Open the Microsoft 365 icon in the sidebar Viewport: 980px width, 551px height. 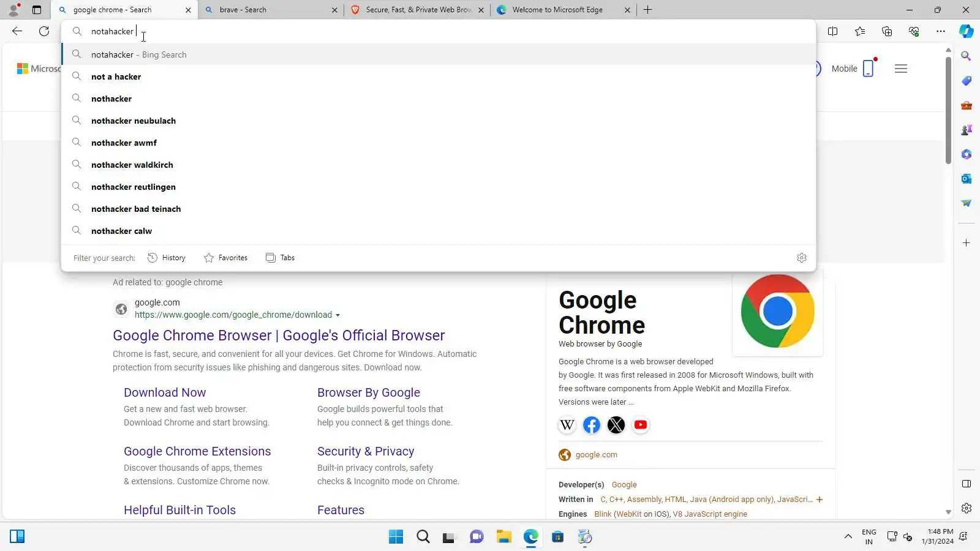pos(967,154)
